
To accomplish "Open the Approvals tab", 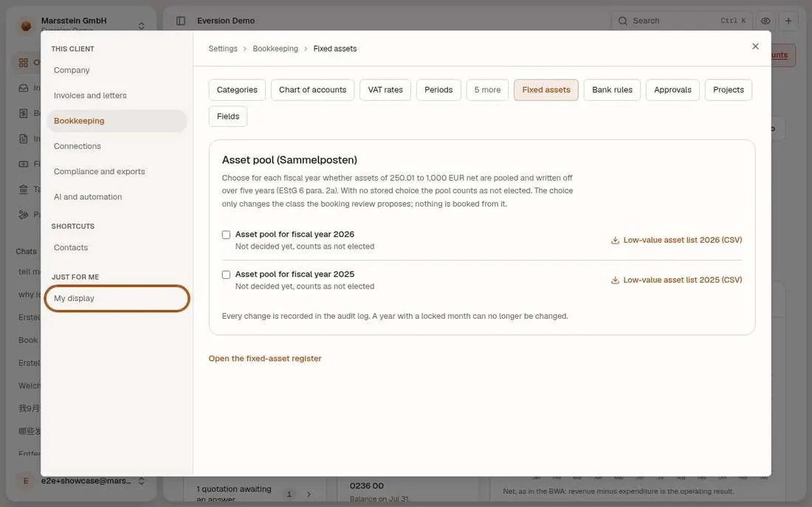I will coord(672,89).
